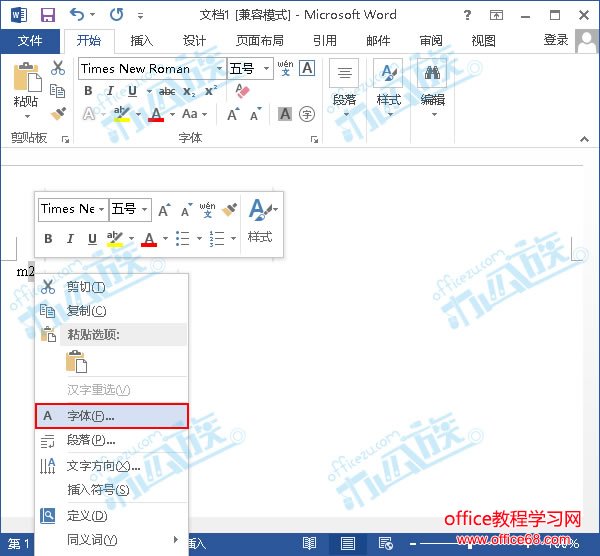Clear all formatting with eraser icon
The image size is (600, 556).
coord(243,91)
